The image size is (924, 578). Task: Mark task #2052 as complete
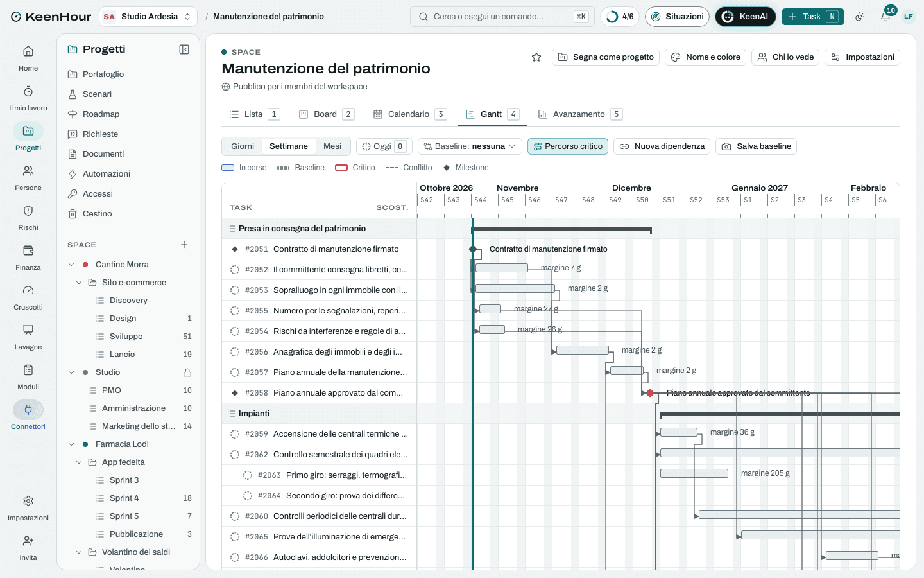point(235,270)
